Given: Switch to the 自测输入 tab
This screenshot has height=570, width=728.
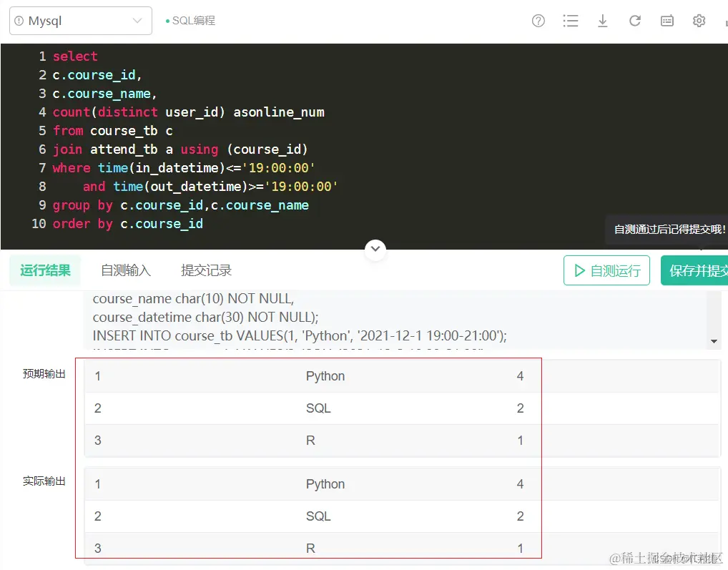Looking at the screenshot, I should coord(126,270).
